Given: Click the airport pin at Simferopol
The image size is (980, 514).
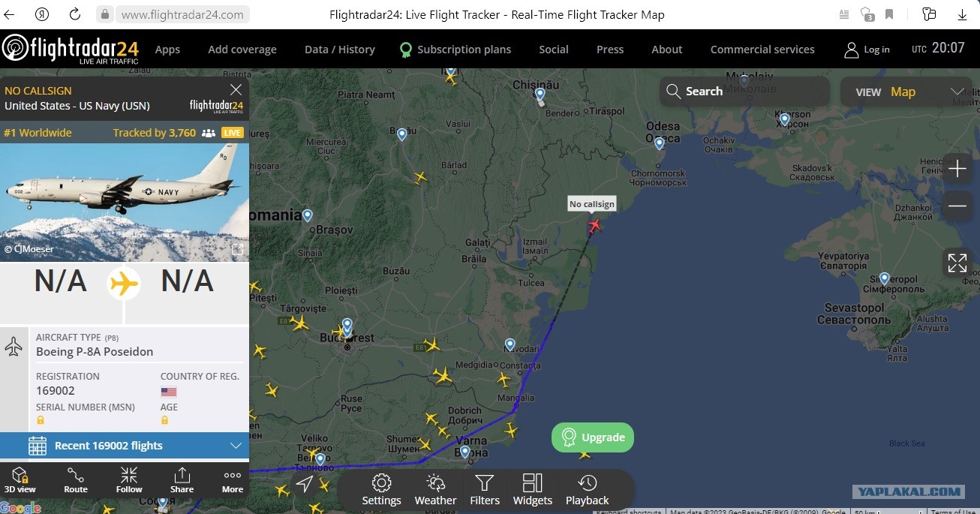Looking at the screenshot, I should pyautogui.click(x=885, y=278).
